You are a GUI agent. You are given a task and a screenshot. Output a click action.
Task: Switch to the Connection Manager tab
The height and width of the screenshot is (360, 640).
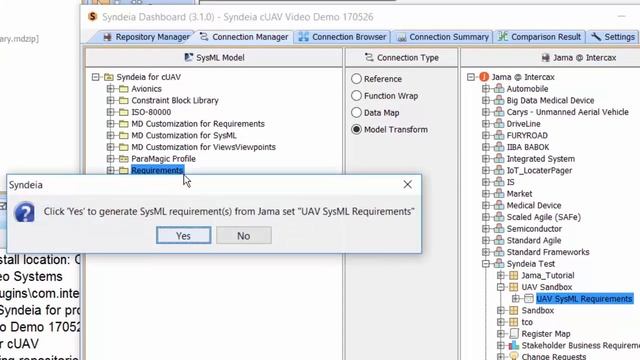click(244, 37)
